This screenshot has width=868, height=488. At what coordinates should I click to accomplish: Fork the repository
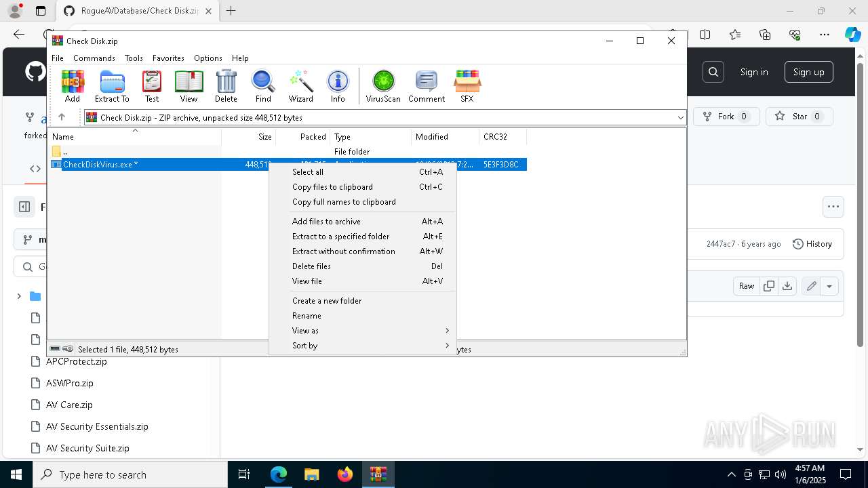(726, 117)
